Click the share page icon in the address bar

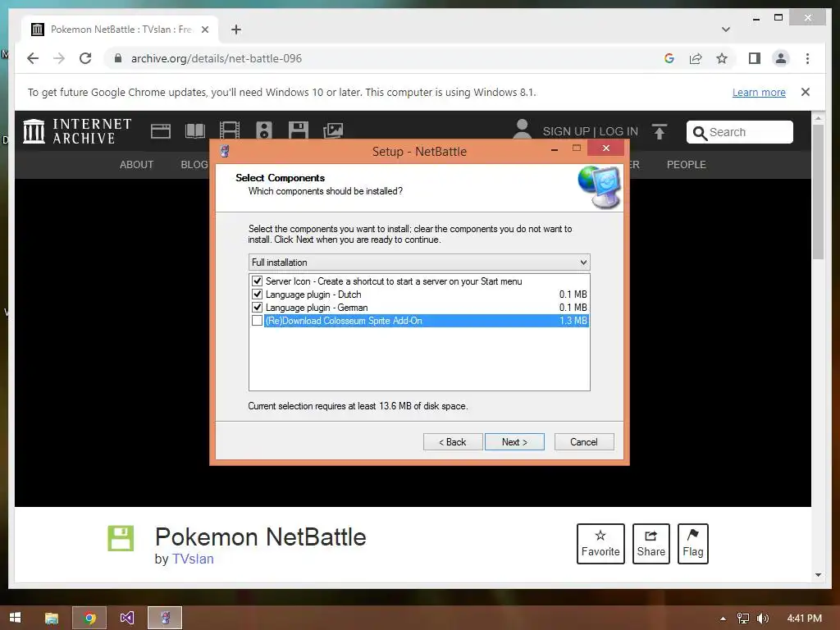(x=696, y=58)
